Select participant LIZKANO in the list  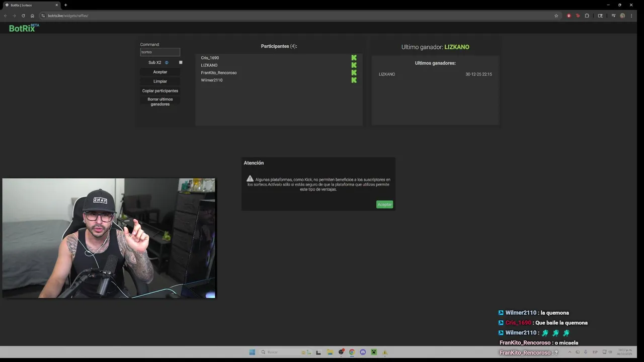209,65
